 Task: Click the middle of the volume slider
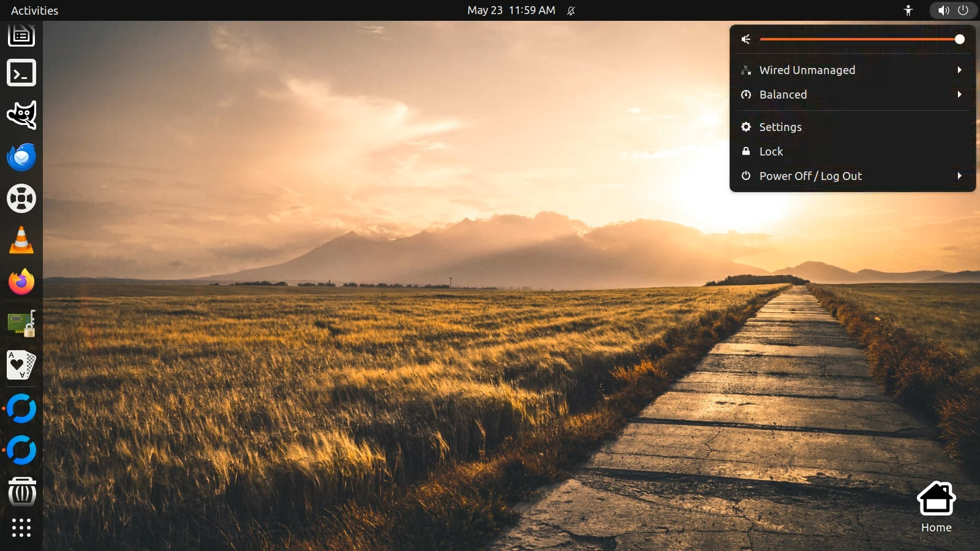[x=860, y=40]
